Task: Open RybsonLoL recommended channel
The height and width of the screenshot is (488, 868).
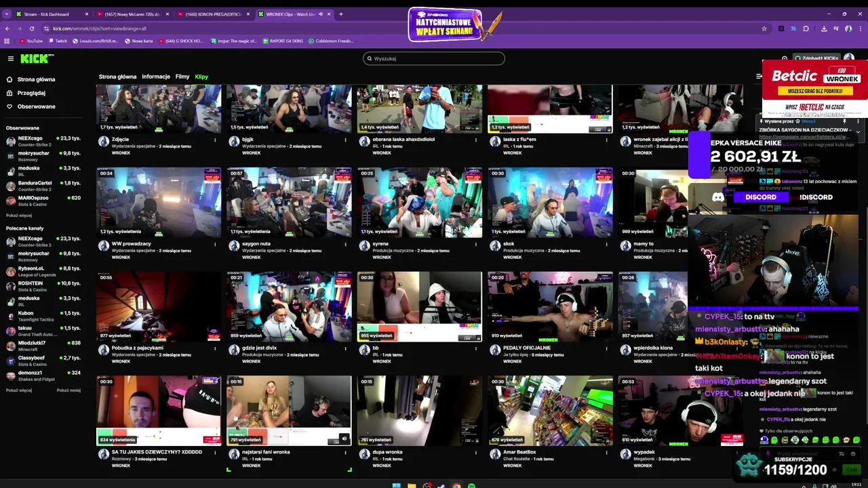Action: 43,271
